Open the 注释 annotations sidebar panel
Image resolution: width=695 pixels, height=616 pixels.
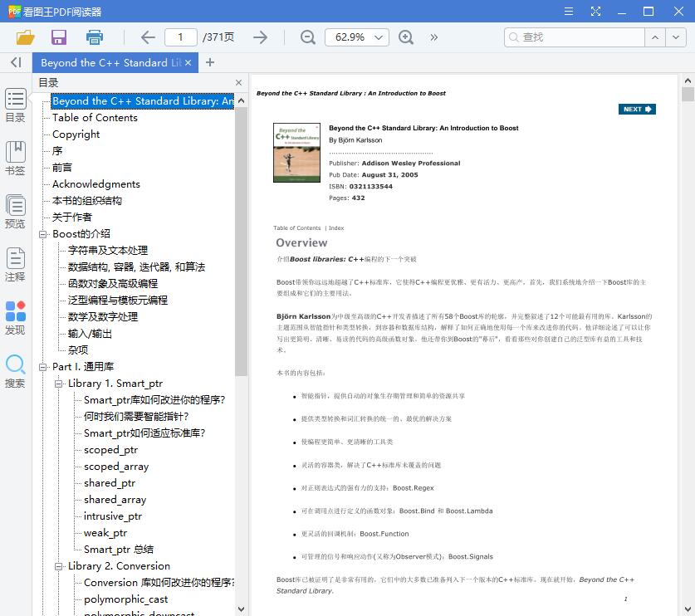tap(16, 265)
